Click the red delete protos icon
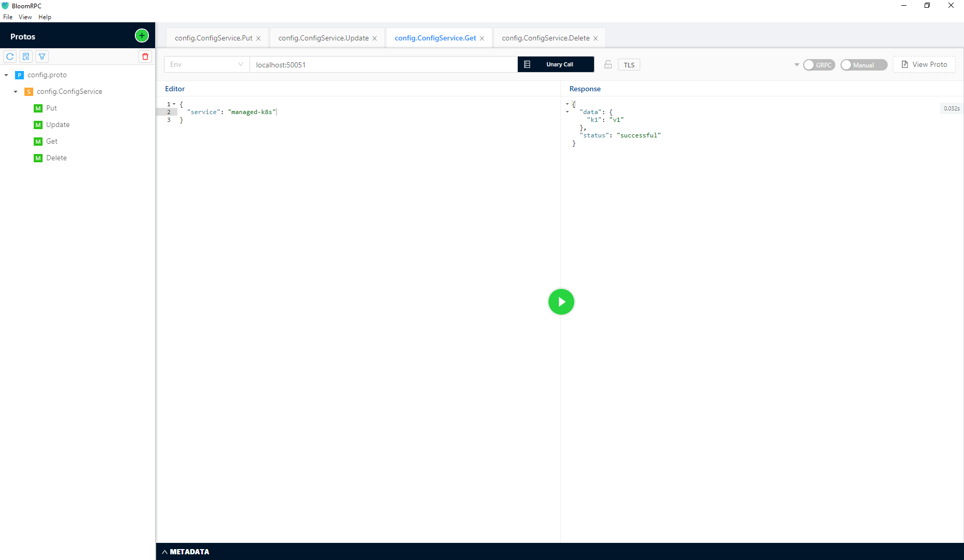The height and width of the screenshot is (560, 964). pos(145,57)
